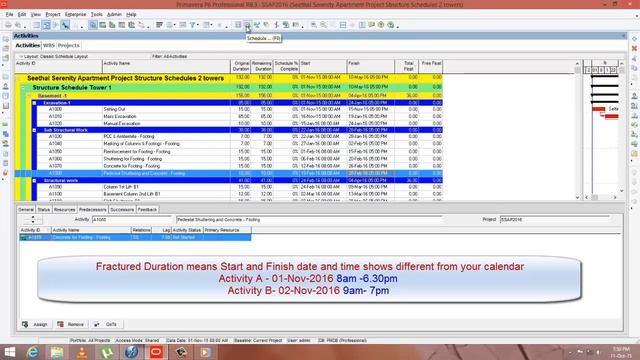
Task: Open the Projects icon at top of left sidebar
Action: pos(5,39)
